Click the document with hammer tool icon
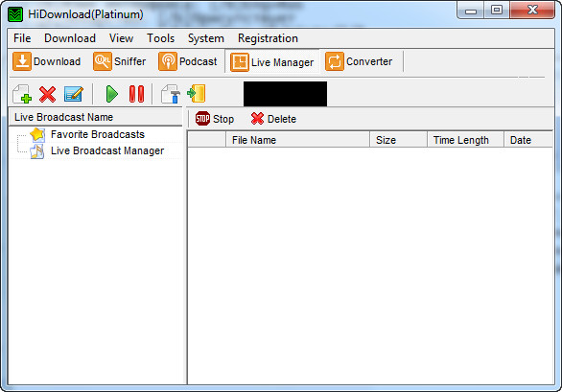The width and height of the screenshot is (562, 392). pos(171,94)
